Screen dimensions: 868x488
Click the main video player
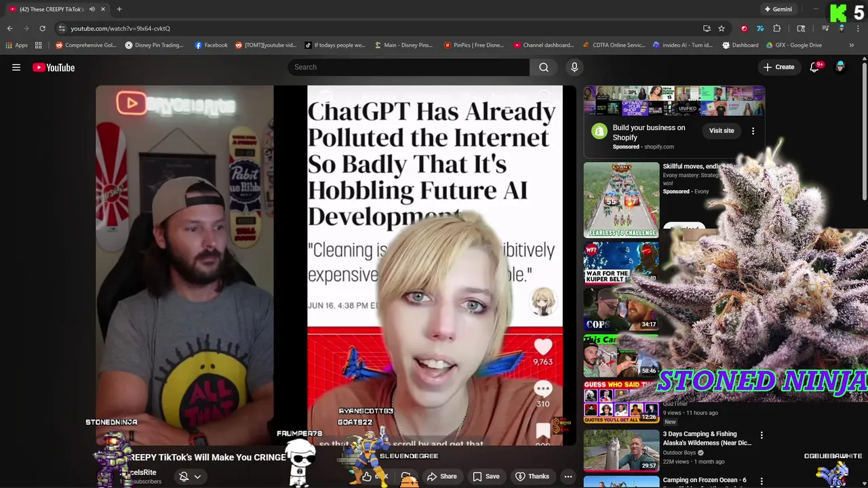(336, 265)
